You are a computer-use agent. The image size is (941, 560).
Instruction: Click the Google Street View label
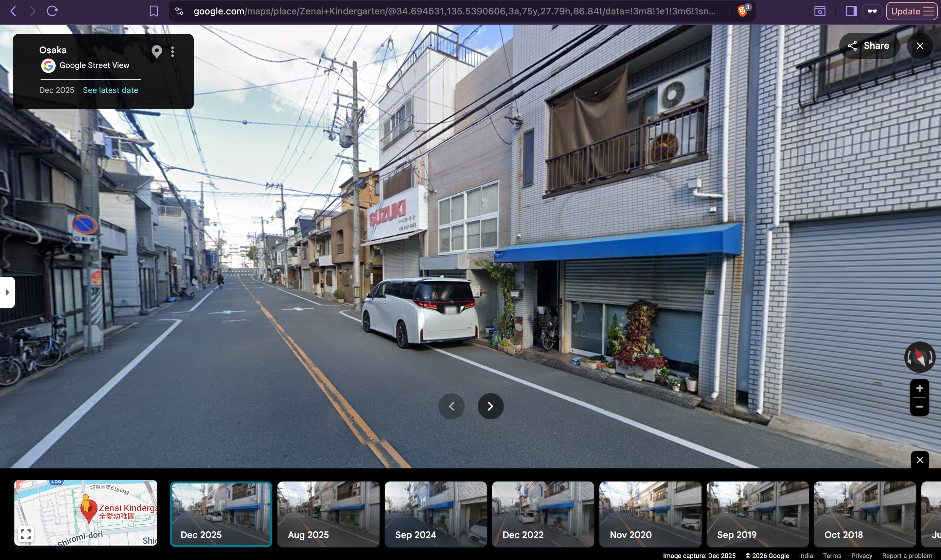click(94, 65)
